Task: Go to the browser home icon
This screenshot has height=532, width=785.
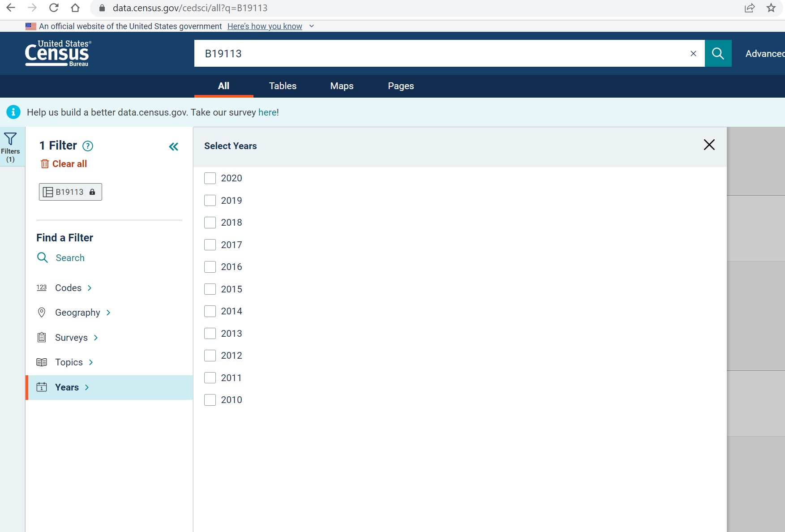Action: click(x=75, y=8)
